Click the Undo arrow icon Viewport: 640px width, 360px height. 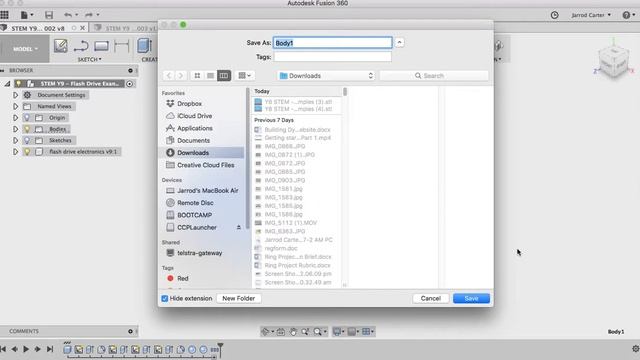[68, 15]
